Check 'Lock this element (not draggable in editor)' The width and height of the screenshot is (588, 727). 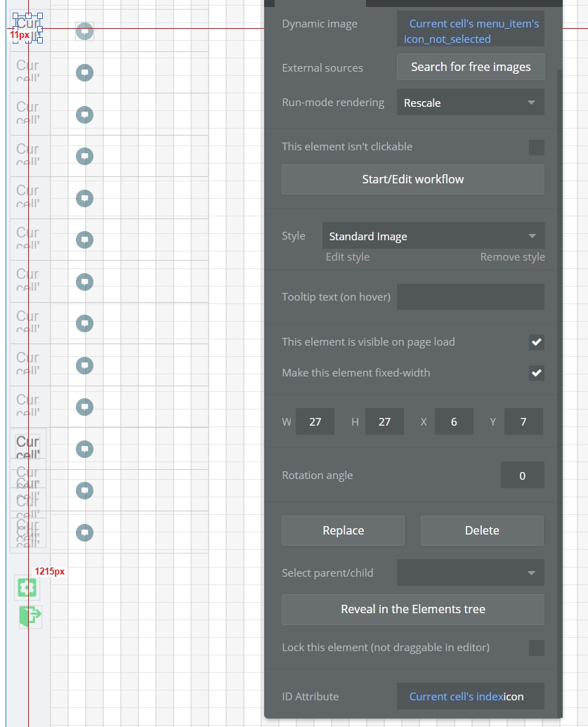536,647
